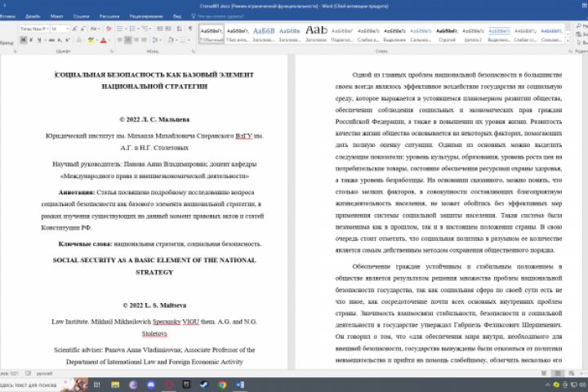The image size is (588, 392).
Task: Click the русский language indicator
Action: click(x=44, y=373)
